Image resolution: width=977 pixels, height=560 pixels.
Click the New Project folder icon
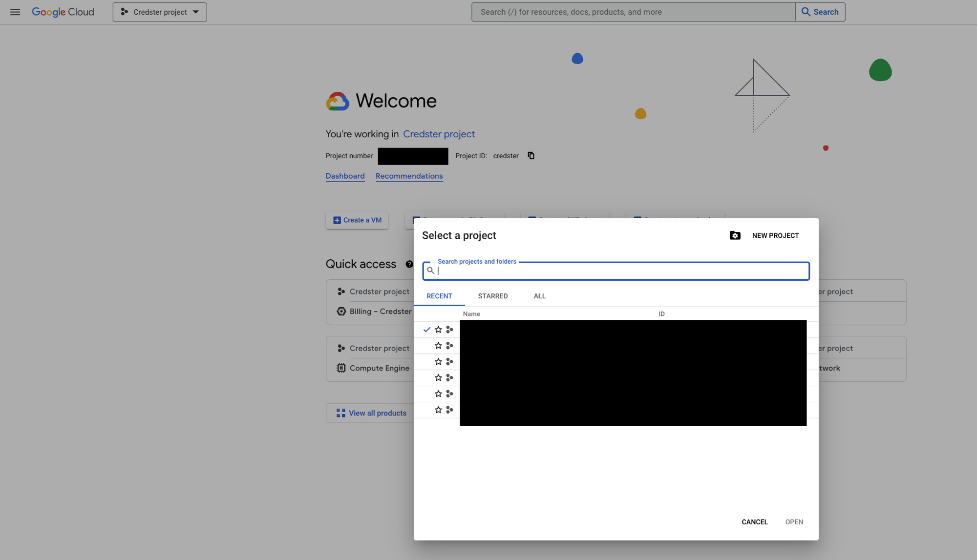tap(735, 236)
